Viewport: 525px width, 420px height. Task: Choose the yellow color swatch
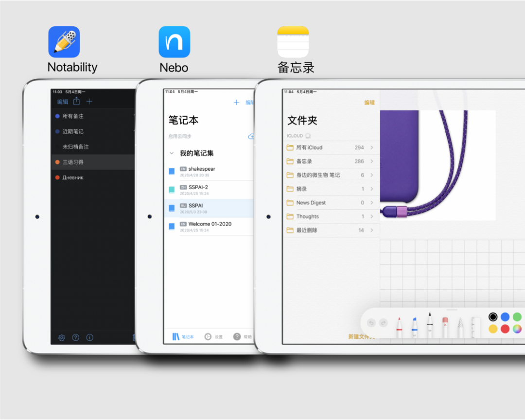493,329
